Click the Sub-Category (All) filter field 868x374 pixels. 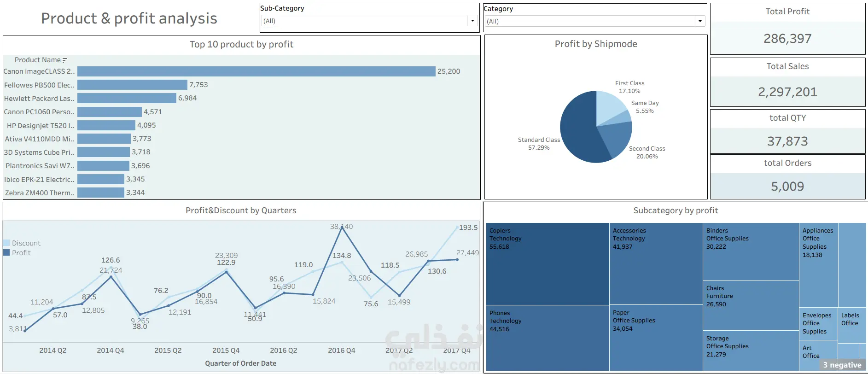tap(369, 21)
